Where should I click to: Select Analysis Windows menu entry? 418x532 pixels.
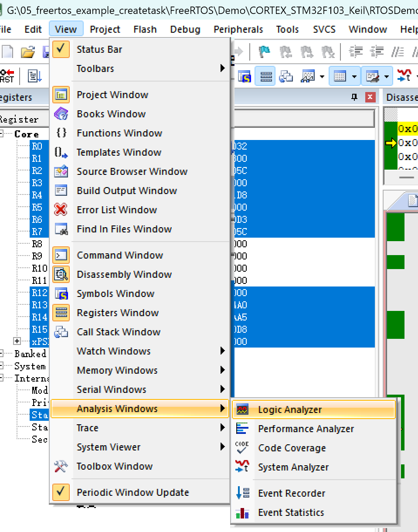[139, 409]
